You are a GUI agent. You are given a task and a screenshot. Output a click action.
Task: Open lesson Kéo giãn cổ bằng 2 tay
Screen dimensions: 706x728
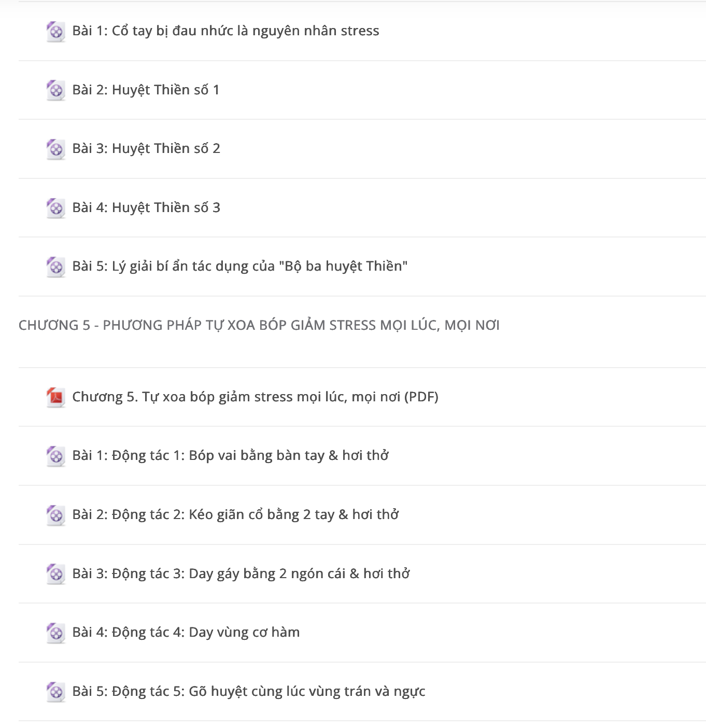pos(235,515)
